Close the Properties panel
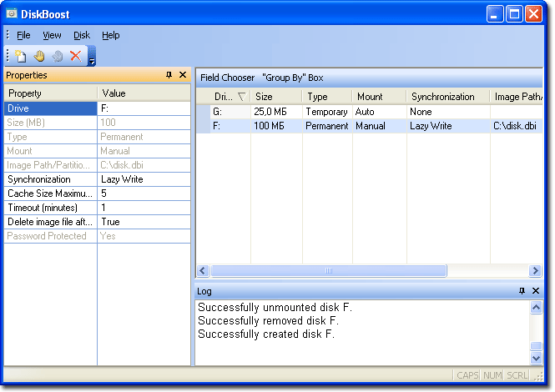Screen dimensions: 555x392 tap(183, 75)
